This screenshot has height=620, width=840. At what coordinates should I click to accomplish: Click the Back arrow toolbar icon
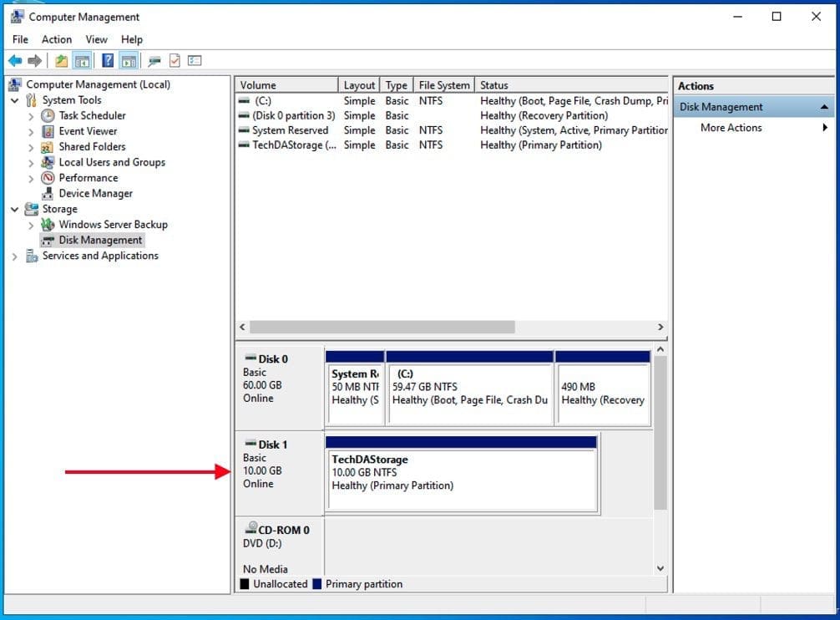[x=14, y=60]
